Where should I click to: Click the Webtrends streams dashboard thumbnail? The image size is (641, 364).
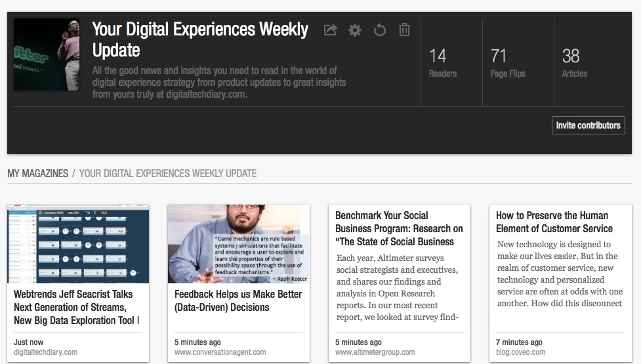coord(78,244)
